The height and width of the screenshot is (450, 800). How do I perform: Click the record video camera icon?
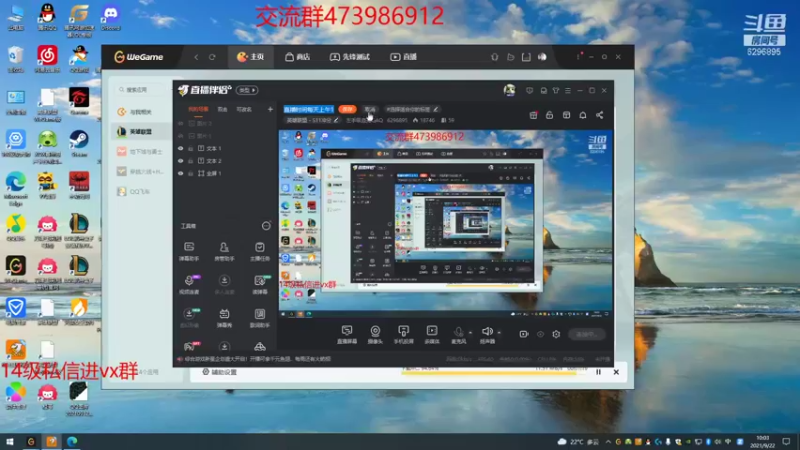point(523,334)
